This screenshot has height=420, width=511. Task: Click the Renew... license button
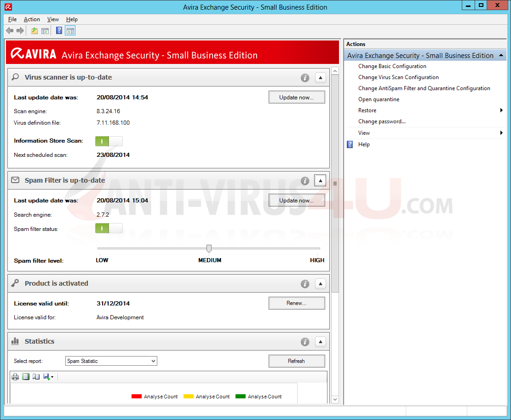click(297, 303)
